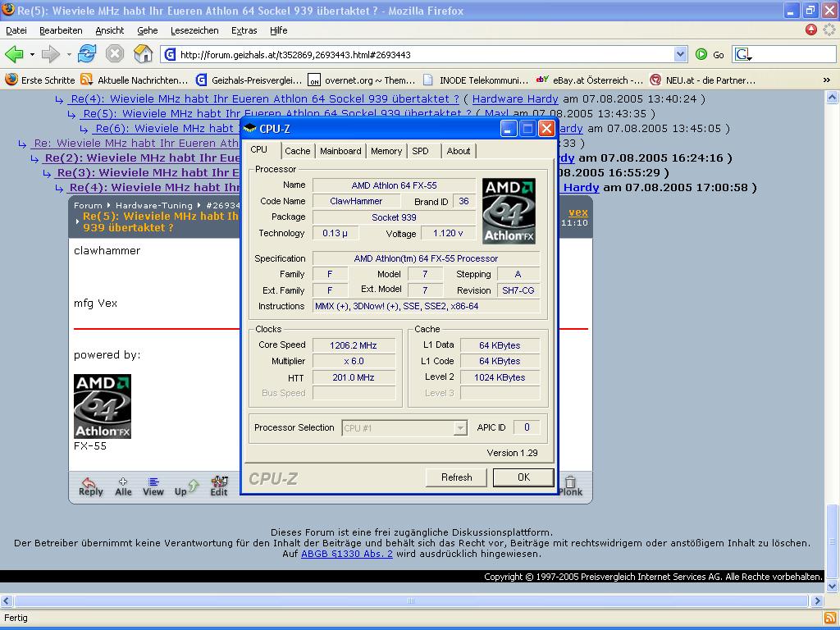Open NEU.at die Partner bookmark

703,80
